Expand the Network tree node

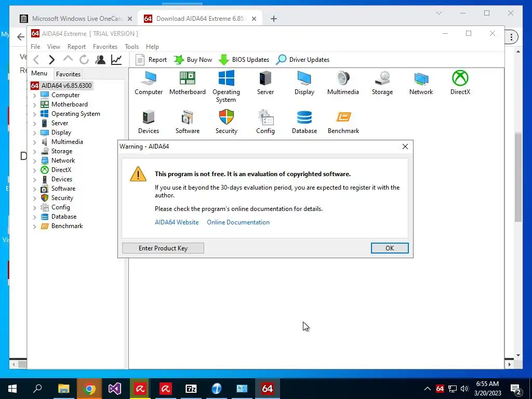[x=34, y=161]
